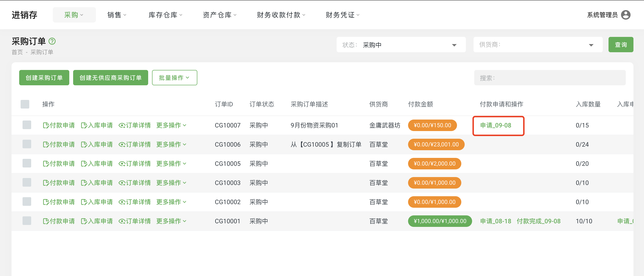The width and height of the screenshot is (644, 276).
Task: Check the checkbox for order CG10001
Action: [27, 221]
